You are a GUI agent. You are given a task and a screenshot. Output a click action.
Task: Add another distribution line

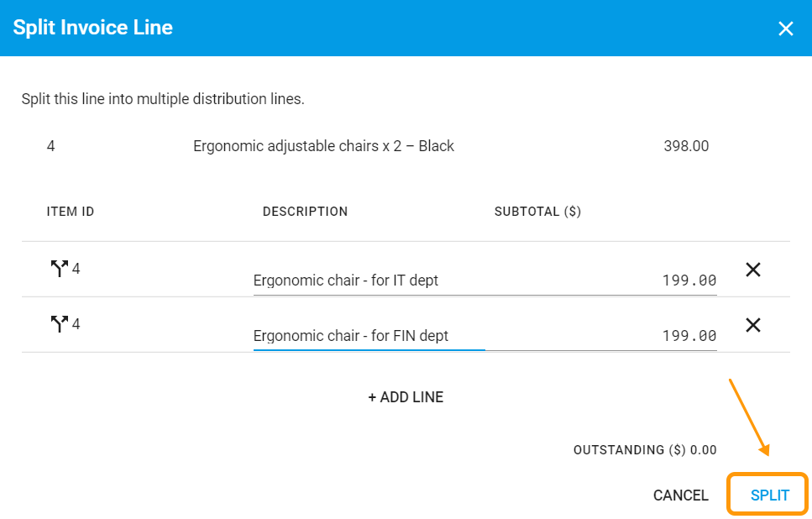406,396
